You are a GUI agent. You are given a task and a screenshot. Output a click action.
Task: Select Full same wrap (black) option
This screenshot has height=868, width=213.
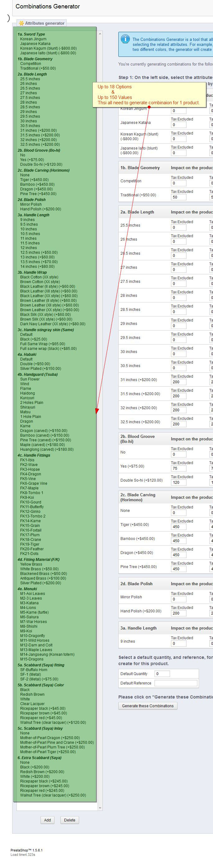click(x=48, y=349)
